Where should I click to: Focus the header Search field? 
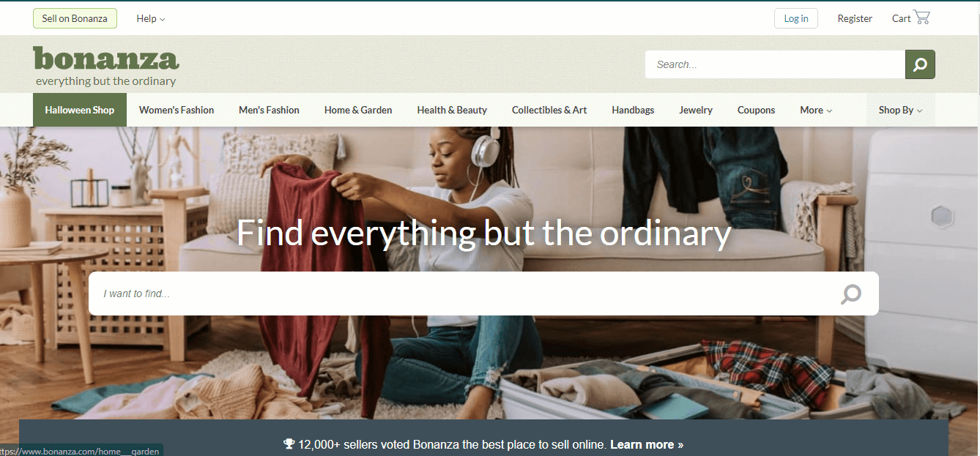[x=775, y=64]
